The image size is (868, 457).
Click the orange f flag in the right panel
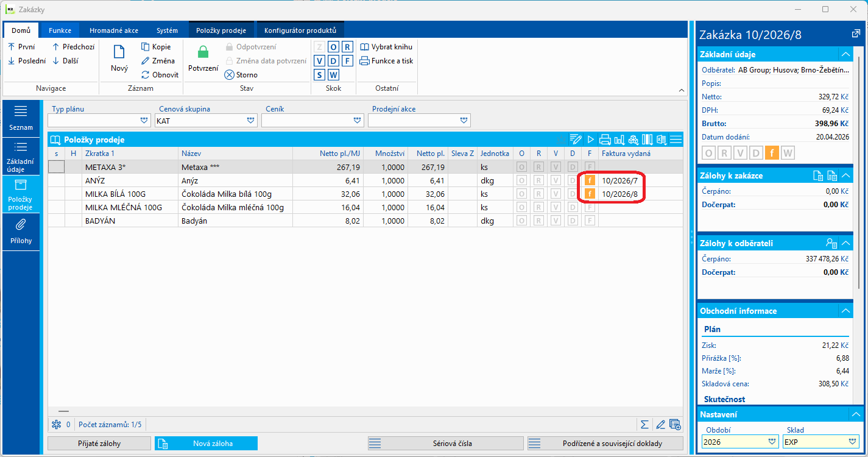771,153
